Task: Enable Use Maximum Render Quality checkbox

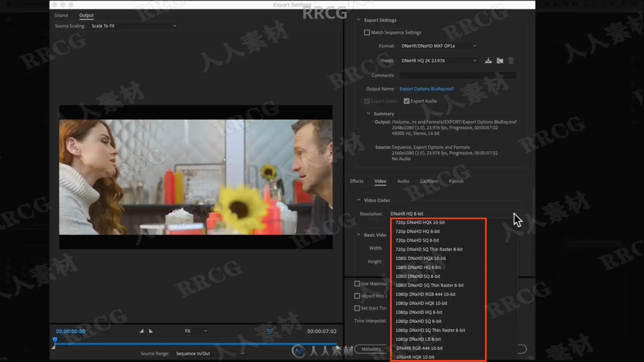Action: (357, 284)
